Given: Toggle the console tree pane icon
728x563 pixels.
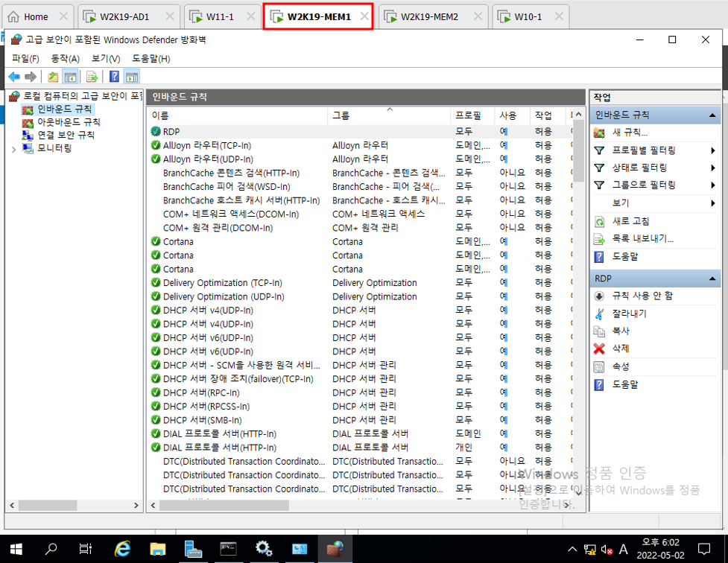Looking at the screenshot, I should [70, 77].
